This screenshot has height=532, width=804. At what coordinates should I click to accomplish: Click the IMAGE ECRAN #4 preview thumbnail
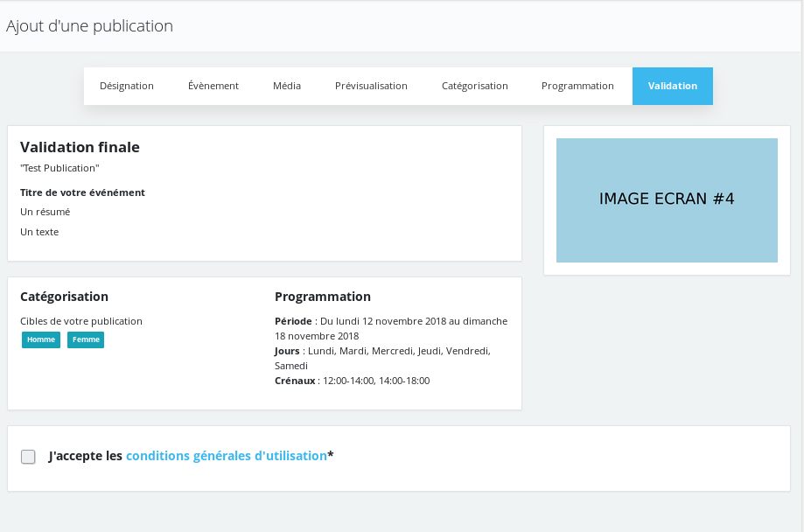[x=667, y=200]
